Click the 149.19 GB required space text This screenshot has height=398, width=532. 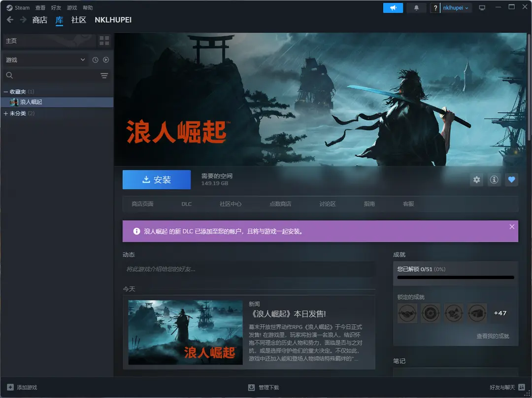click(x=215, y=183)
